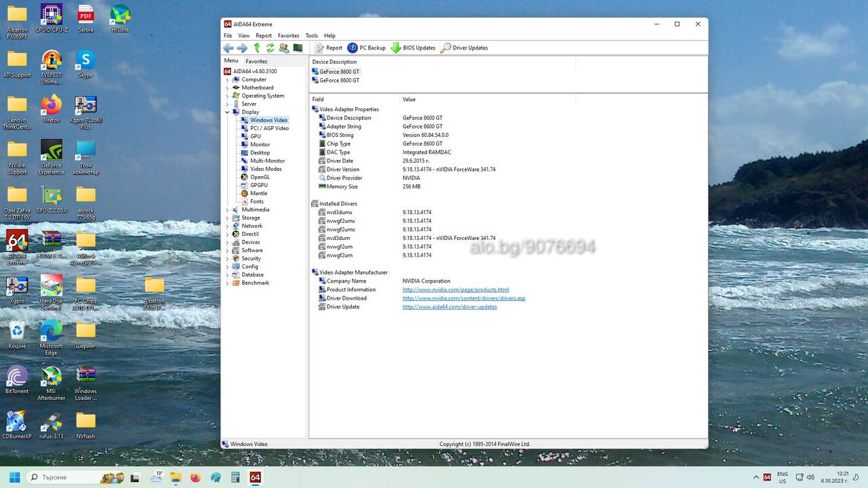Refresh the page with the green arrows icon
Image resolution: width=868 pixels, height=488 pixels.
[x=270, y=47]
